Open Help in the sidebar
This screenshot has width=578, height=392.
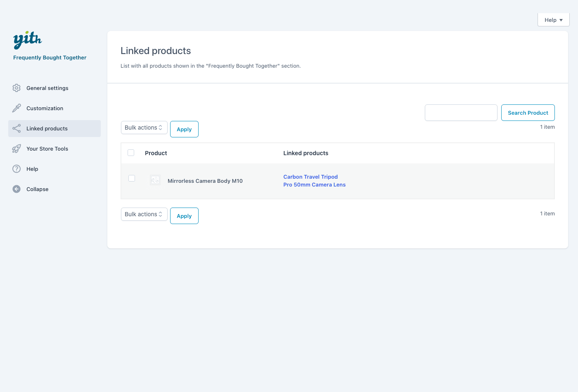[54, 169]
